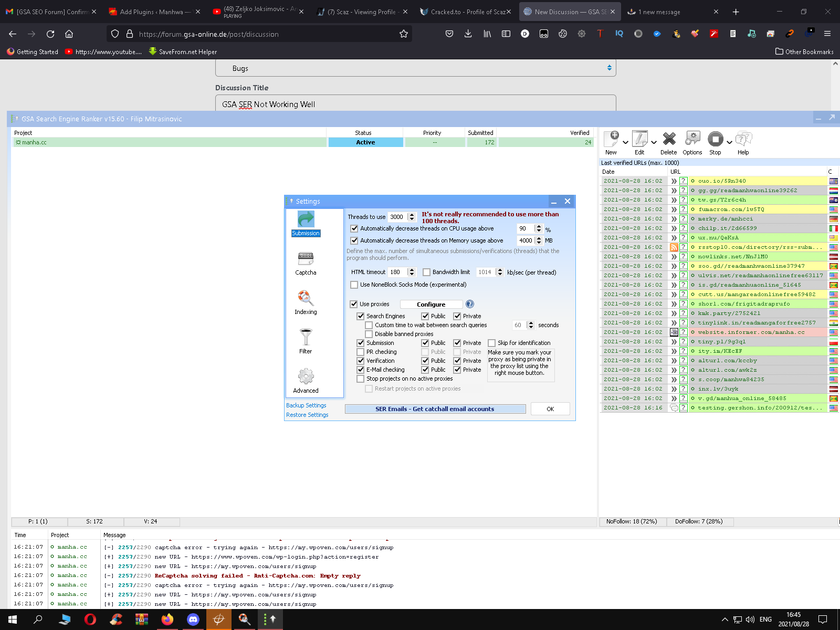
Task: Expand the Edit button dropdown arrow
Action: pos(654,142)
